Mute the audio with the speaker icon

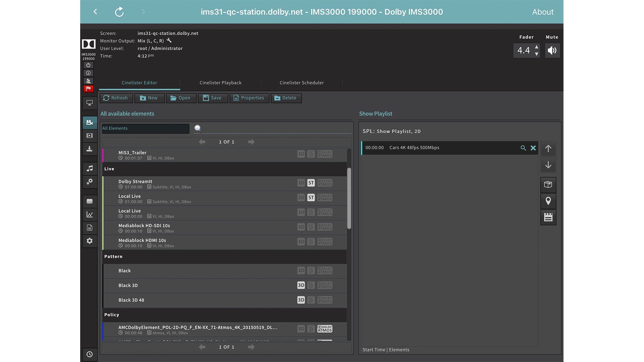coord(552,50)
